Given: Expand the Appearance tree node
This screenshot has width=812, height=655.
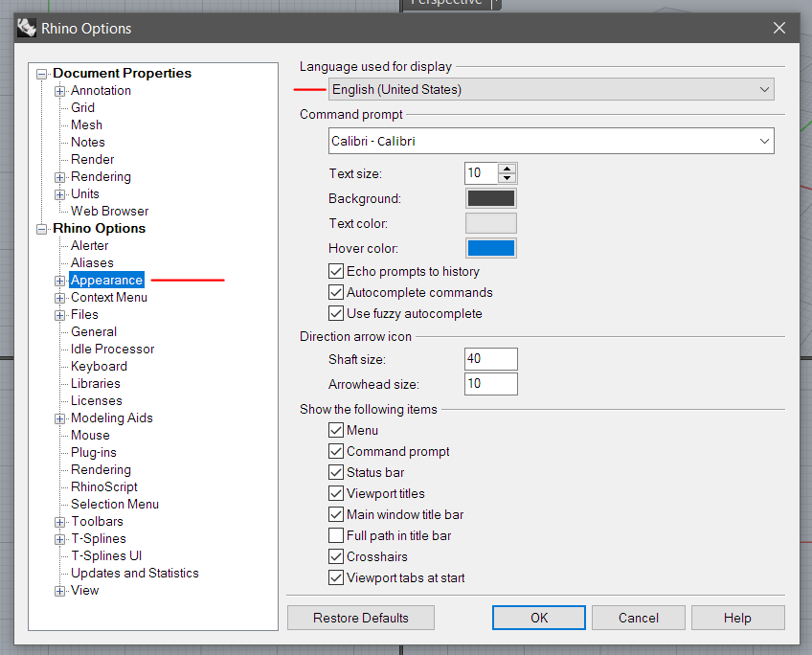Looking at the screenshot, I should (x=60, y=281).
